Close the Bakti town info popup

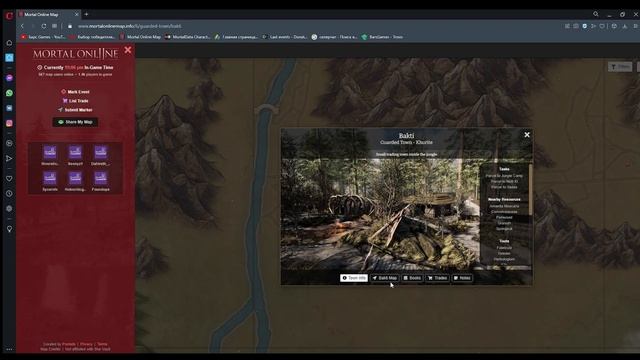point(527,135)
